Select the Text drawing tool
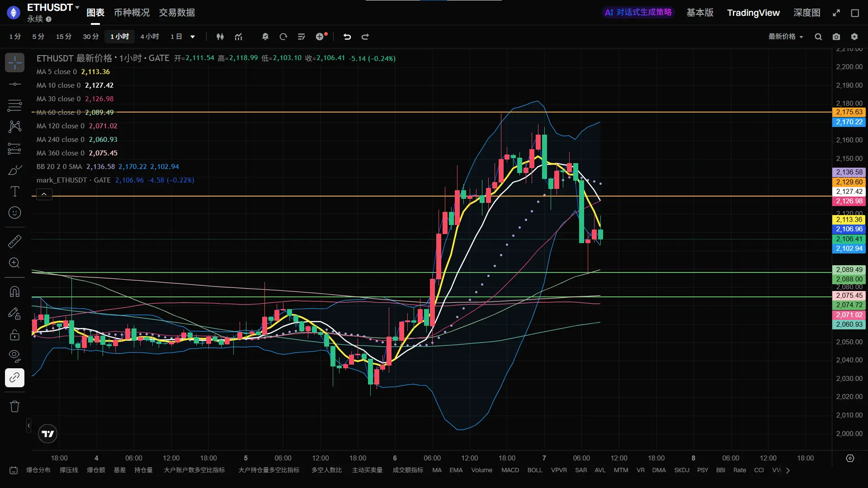The height and width of the screenshot is (488, 868). pyautogui.click(x=14, y=192)
